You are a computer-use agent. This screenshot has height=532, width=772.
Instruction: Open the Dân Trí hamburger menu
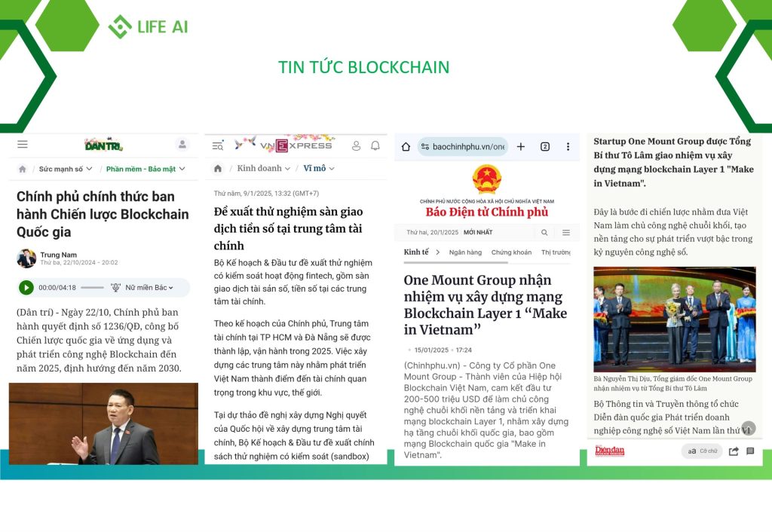tap(23, 145)
